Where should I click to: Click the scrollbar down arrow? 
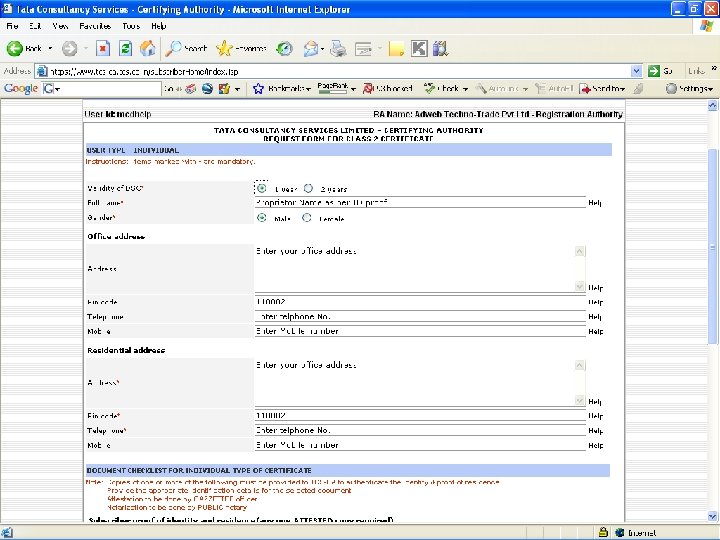(x=712, y=517)
